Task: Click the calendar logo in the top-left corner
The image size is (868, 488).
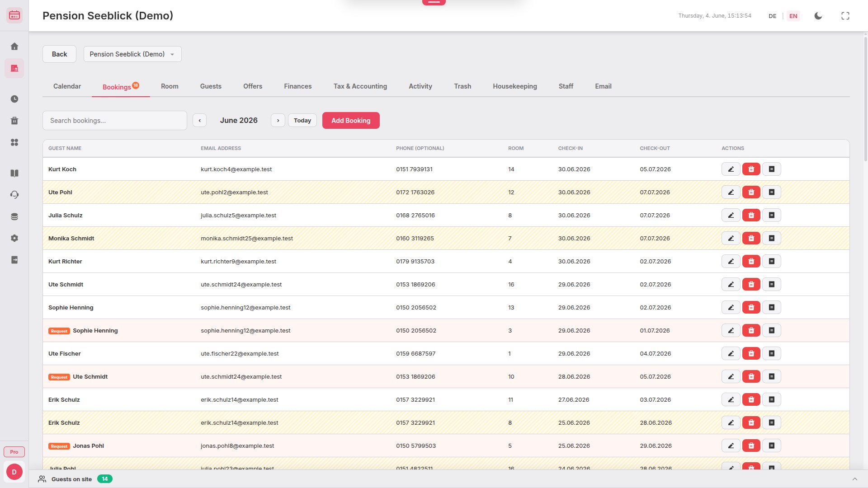Action: coord(14,15)
